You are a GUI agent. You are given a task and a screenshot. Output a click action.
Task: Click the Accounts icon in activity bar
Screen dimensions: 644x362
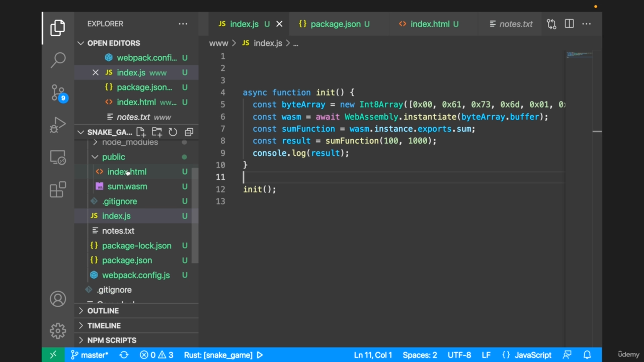[x=58, y=299]
